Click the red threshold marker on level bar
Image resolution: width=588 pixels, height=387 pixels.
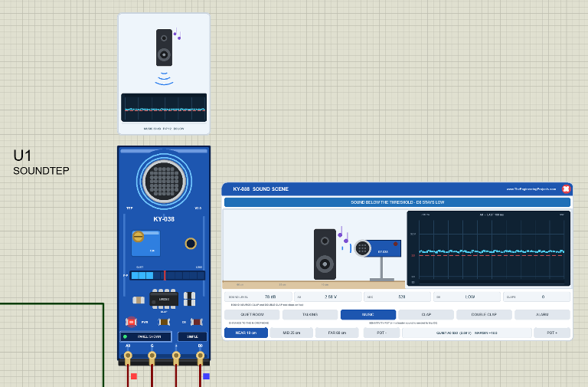pos(165,276)
